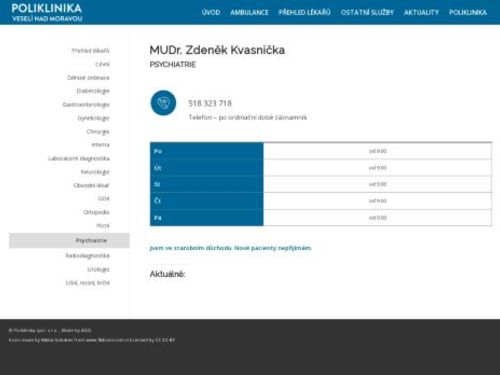Viewport: 500px width, 375px height.
Task: Click the 'od 9:00' time in the Pá row
Action: pyautogui.click(x=377, y=218)
